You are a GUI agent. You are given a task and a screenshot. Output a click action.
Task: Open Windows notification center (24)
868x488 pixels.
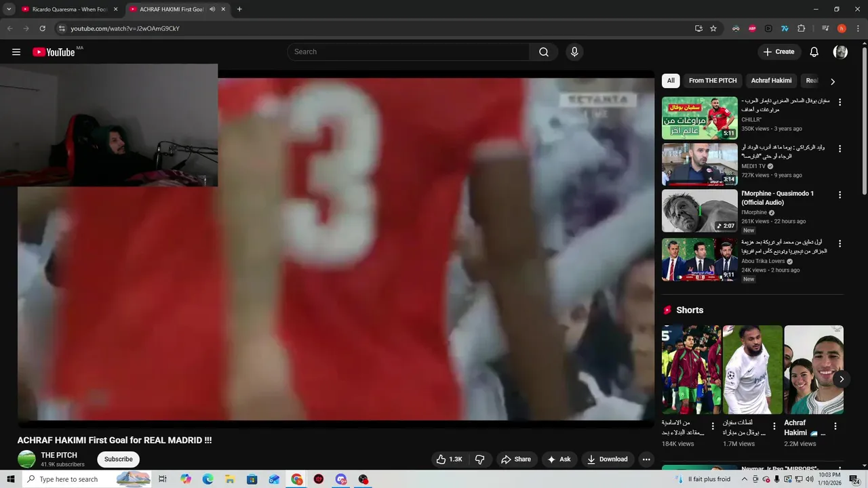[854, 479]
